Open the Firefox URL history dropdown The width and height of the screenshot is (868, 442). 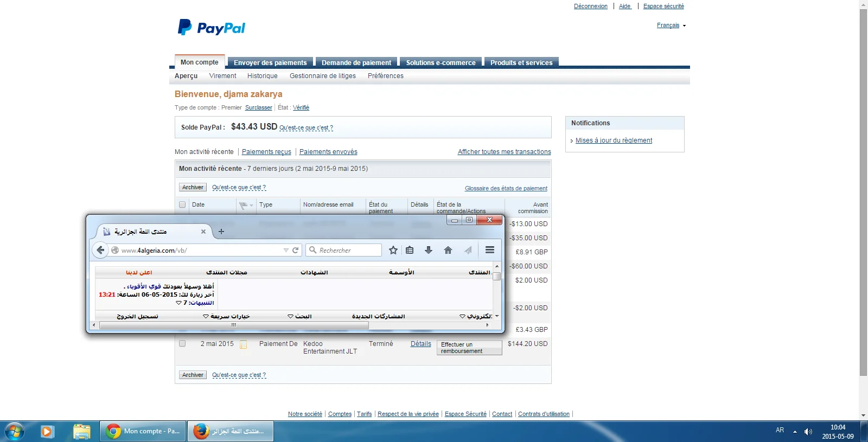[x=286, y=250]
